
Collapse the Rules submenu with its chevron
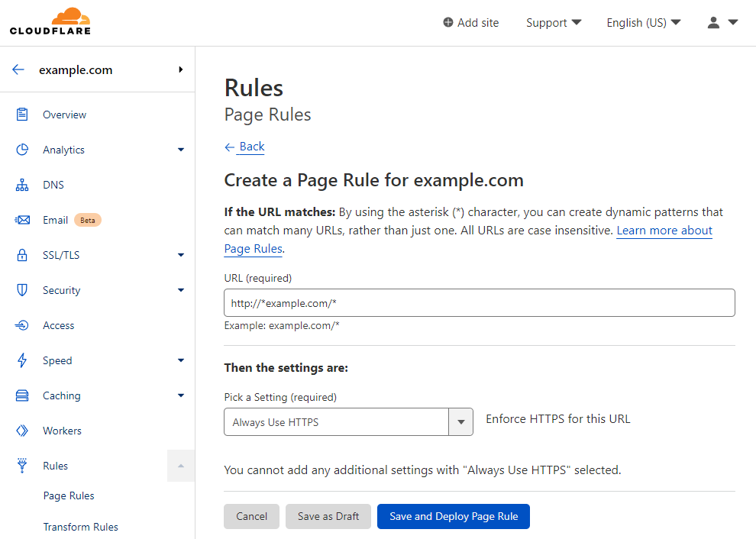pyautogui.click(x=180, y=466)
